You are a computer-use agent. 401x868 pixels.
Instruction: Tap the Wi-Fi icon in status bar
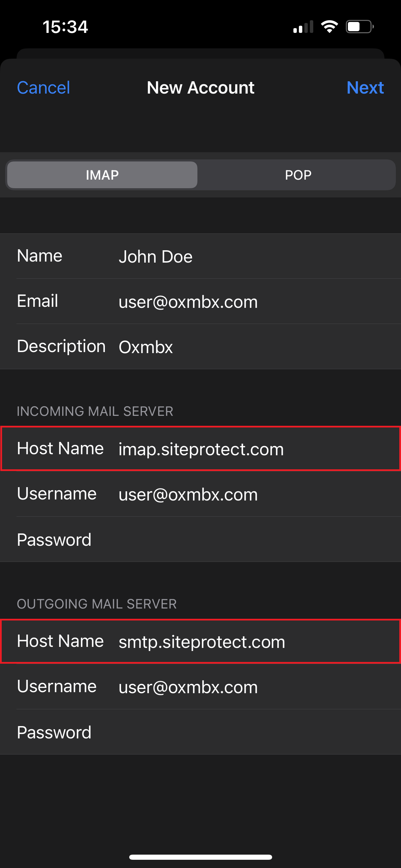point(329,27)
